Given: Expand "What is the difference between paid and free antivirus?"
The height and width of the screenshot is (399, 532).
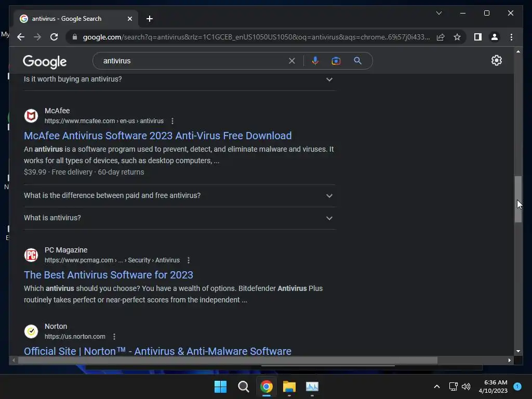Looking at the screenshot, I should [179, 196].
